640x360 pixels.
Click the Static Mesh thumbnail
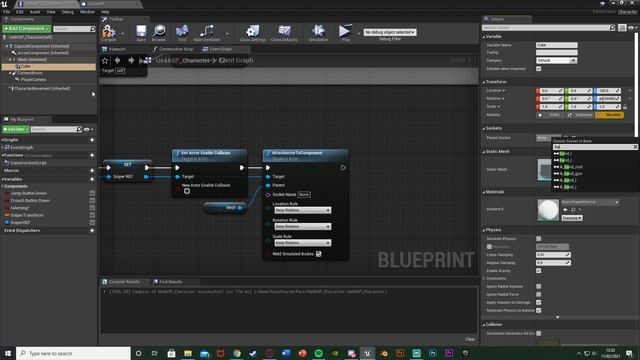(x=544, y=170)
